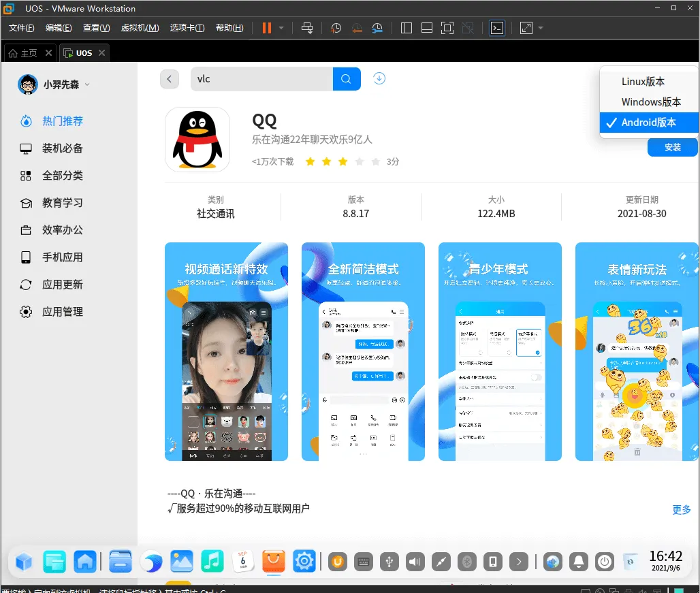The height and width of the screenshot is (593, 700).
Task: Pause the virtual machine with the orange button
Action: click(266, 28)
